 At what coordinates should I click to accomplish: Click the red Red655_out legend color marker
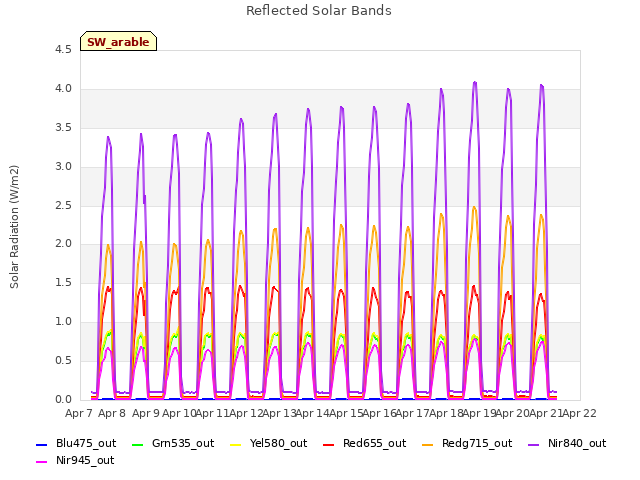[x=329, y=444]
